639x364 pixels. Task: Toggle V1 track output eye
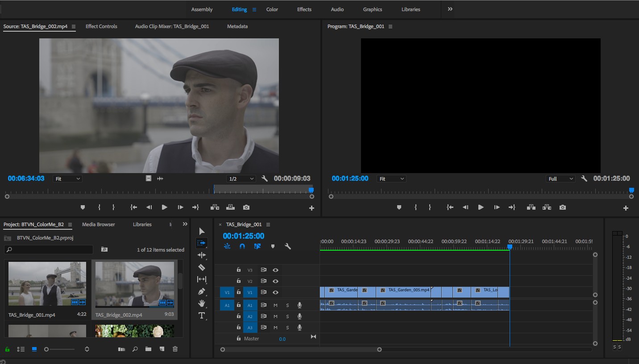pyautogui.click(x=276, y=292)
